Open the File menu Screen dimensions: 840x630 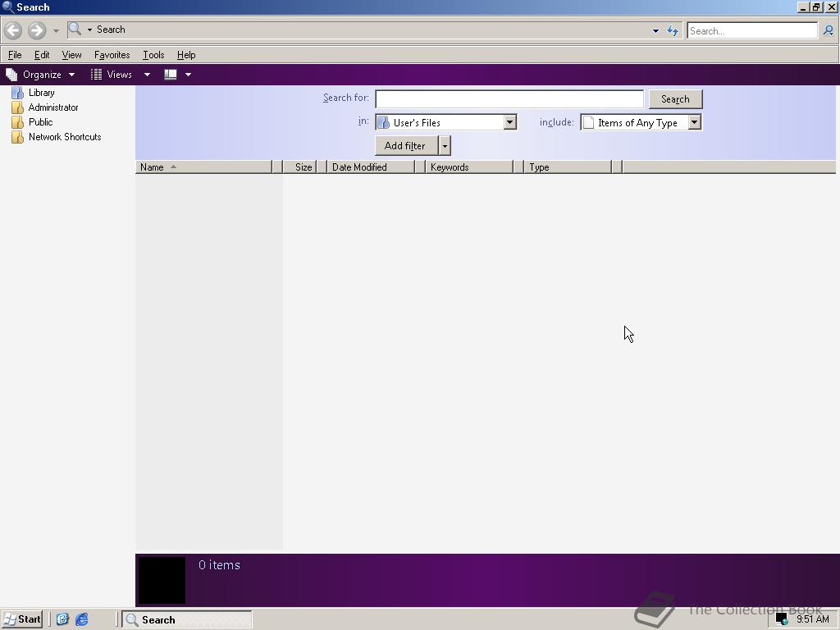point(15,55)
